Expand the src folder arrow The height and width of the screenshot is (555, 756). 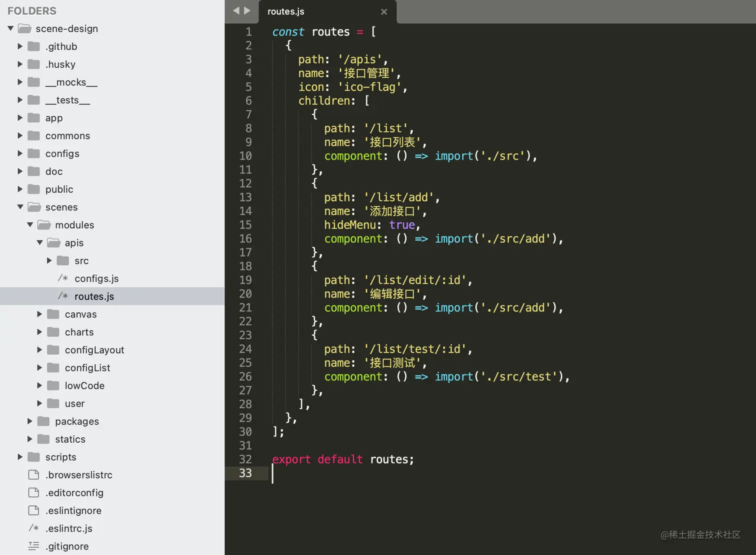tap(49, 260)
